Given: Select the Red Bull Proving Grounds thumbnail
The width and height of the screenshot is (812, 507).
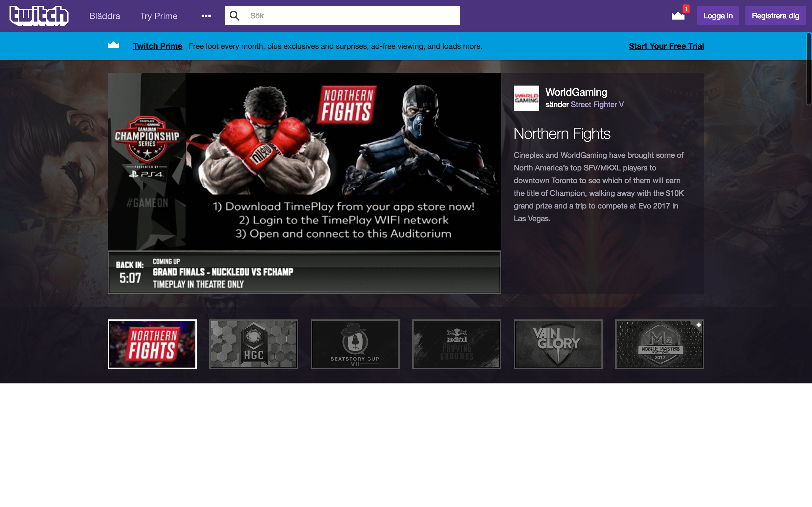Looking at the screenshot, I should click(456, 344).
